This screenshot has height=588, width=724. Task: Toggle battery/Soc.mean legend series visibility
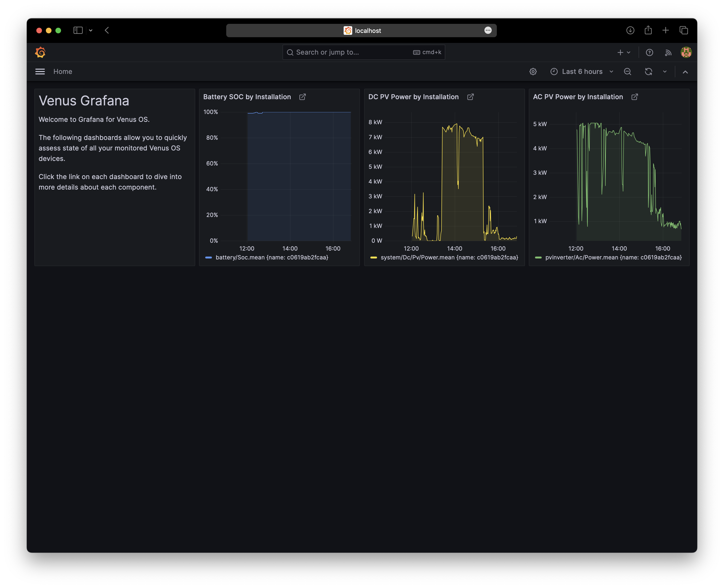[272, 258]
